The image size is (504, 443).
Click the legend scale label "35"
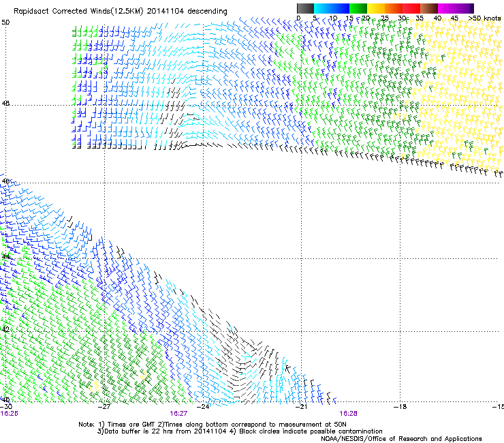pos(420,18)
